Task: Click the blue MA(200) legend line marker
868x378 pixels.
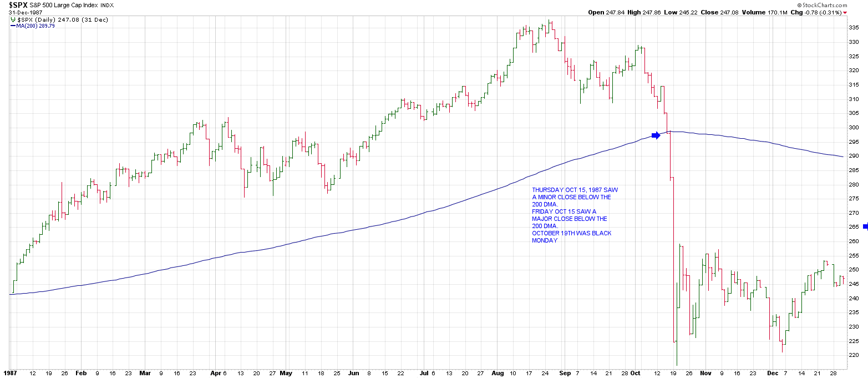Action: [13, 26]
